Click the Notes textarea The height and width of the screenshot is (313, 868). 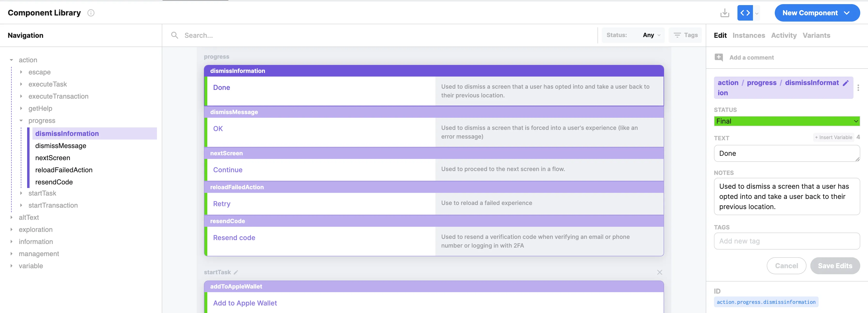pyautogui.click(x=787, y=196)
